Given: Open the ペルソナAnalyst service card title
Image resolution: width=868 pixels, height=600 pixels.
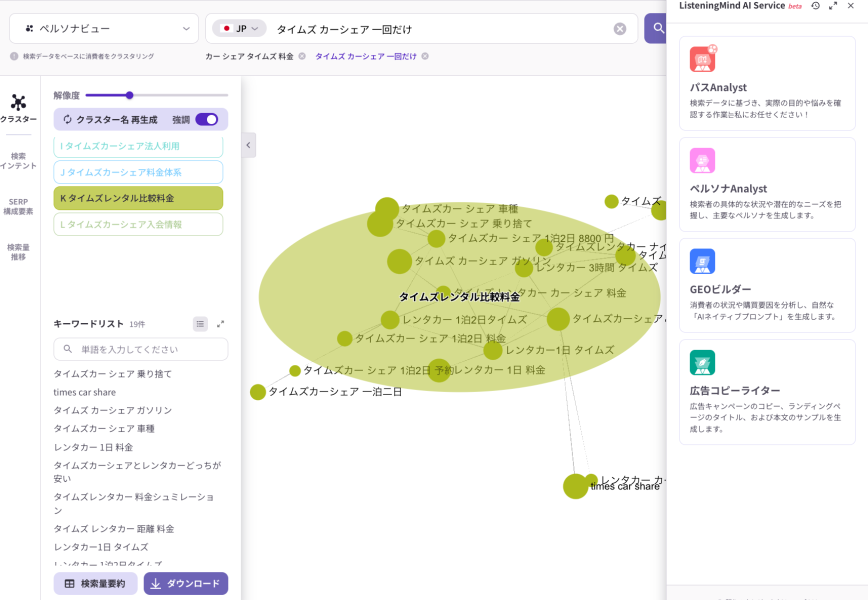Looking at the screenshot, I should pyautogui.click(x=728, y=189).
